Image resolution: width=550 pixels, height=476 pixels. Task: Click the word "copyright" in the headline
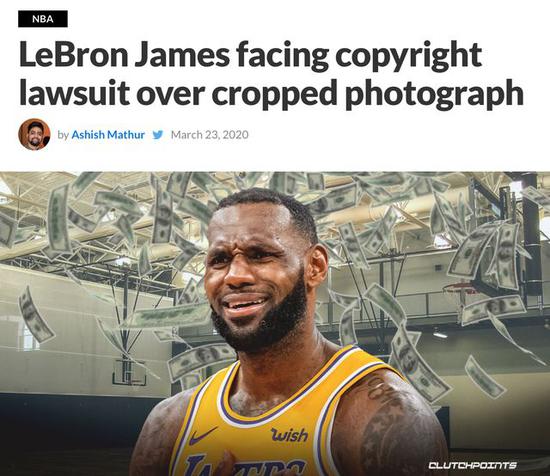tap(408, 56)
